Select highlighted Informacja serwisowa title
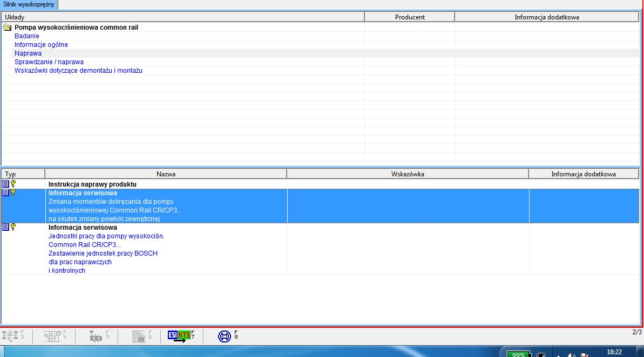 83,193
